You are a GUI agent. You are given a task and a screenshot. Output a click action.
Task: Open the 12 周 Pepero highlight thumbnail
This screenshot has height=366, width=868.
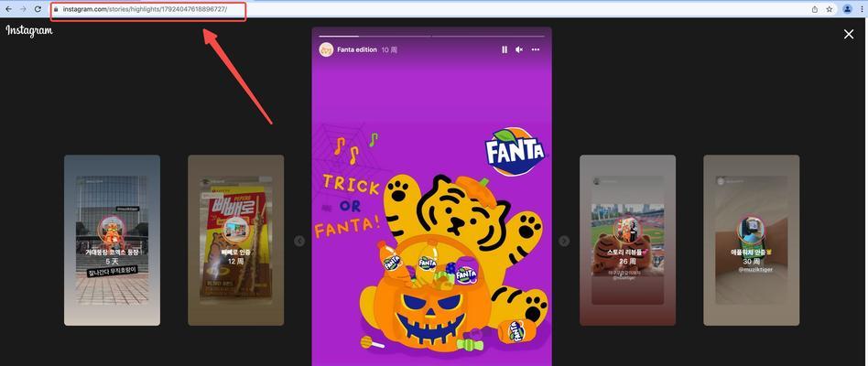coord(236,240)
